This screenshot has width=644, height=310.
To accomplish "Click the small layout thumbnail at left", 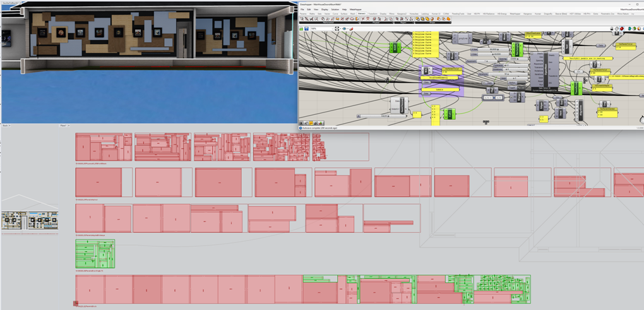I will tap(30, 220).
